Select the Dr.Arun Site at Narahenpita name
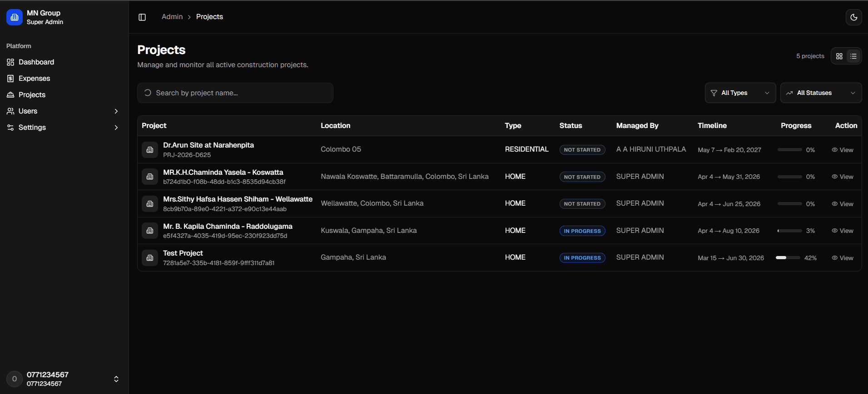This screenshot has height=394, width=868. [x=208, y=145]
